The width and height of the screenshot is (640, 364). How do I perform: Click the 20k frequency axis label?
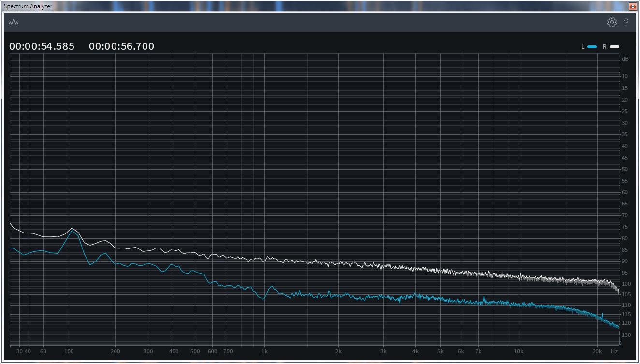pos(597,351)
